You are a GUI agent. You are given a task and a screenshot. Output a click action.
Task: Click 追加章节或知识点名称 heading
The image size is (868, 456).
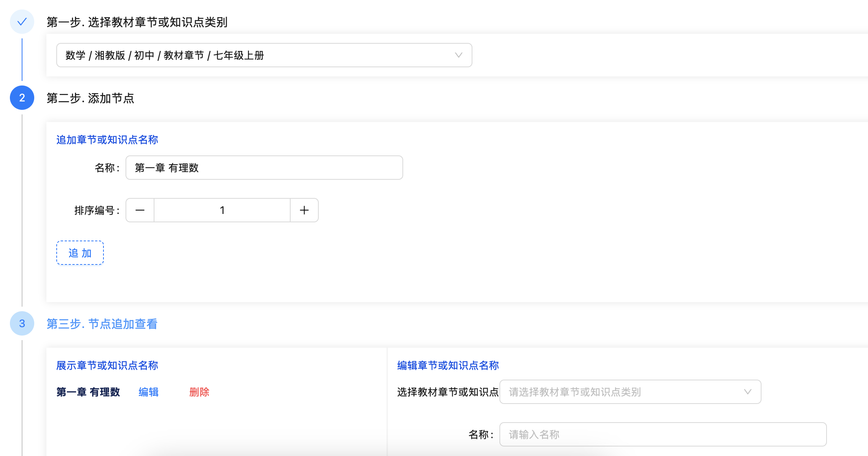coord(107,140)
